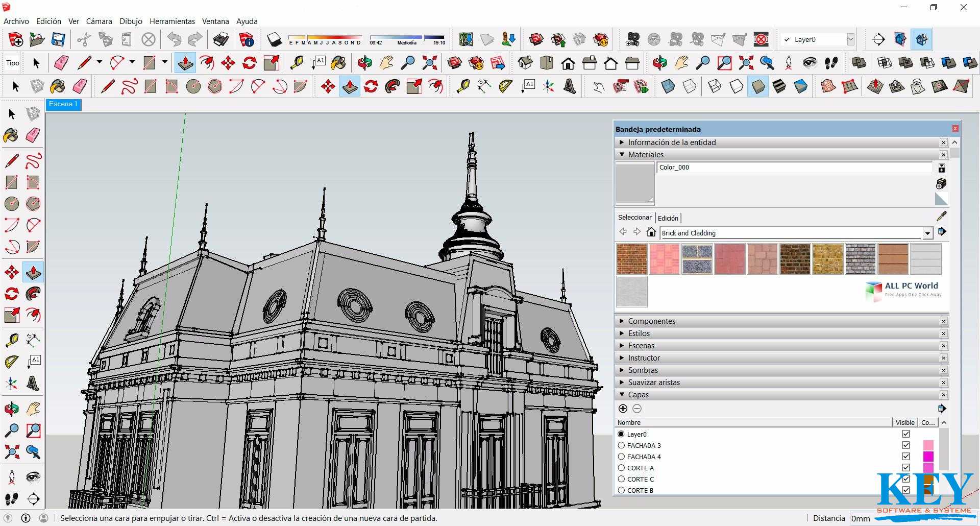Select the Tape Measure tool in left toolbar
The height and width of the screenshot is (526, 980).
(11, 340)
